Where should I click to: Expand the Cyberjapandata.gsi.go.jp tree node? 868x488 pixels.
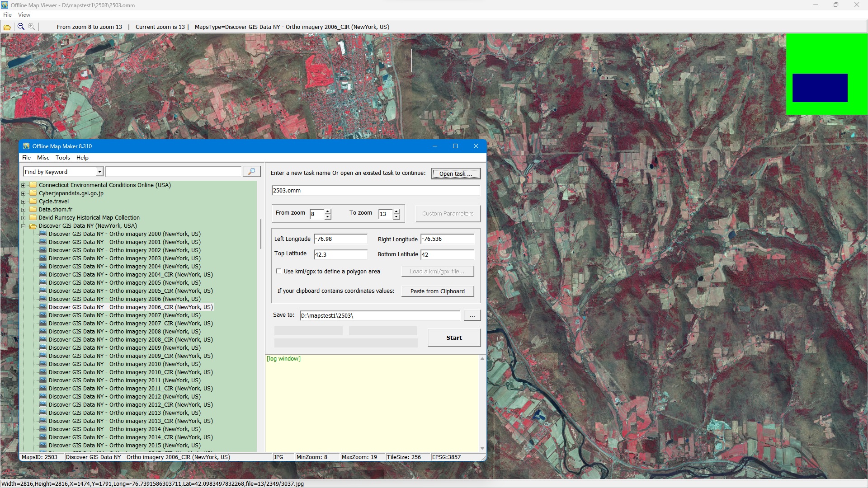pos(23,193)
